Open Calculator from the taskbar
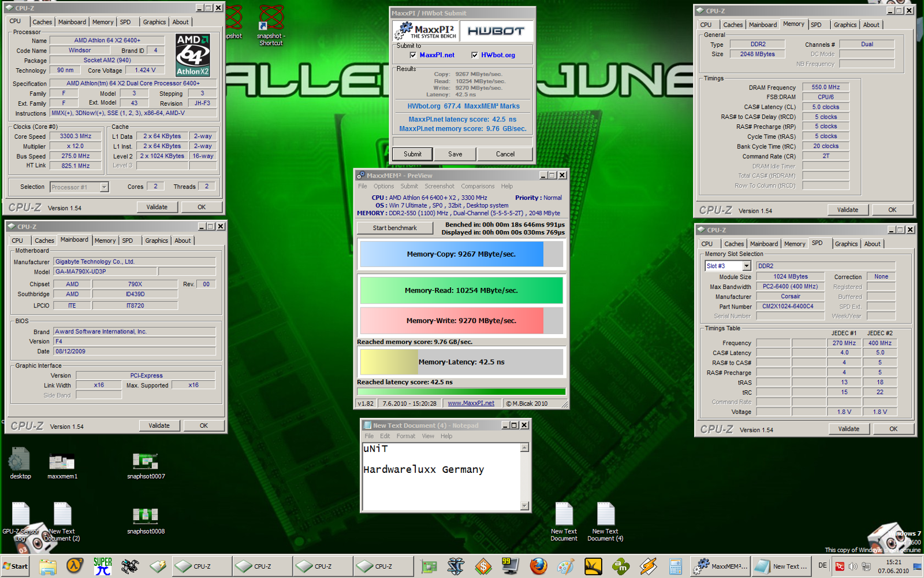The height and width of the screenshot is (578, 924). (676, 566)
